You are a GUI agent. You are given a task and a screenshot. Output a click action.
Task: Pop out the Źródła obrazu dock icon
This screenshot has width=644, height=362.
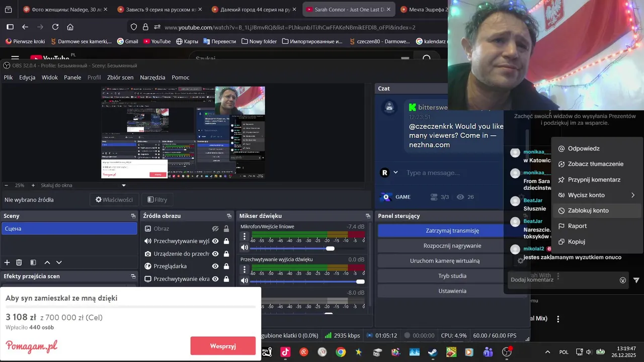coord(229,216)
